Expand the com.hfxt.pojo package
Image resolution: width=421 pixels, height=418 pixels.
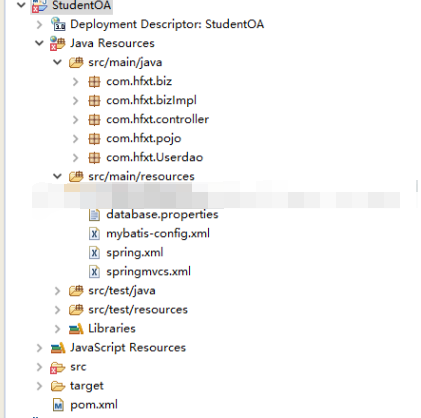coord(76,138)
